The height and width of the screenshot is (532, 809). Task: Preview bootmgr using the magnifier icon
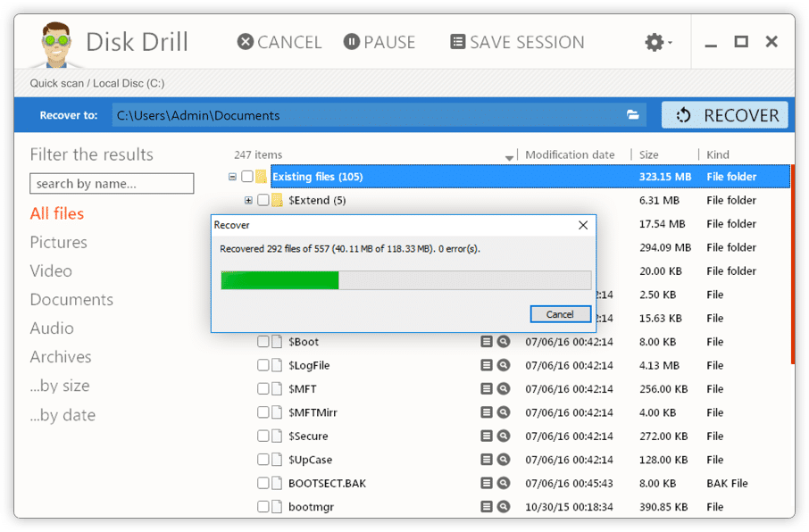(504, 507)
